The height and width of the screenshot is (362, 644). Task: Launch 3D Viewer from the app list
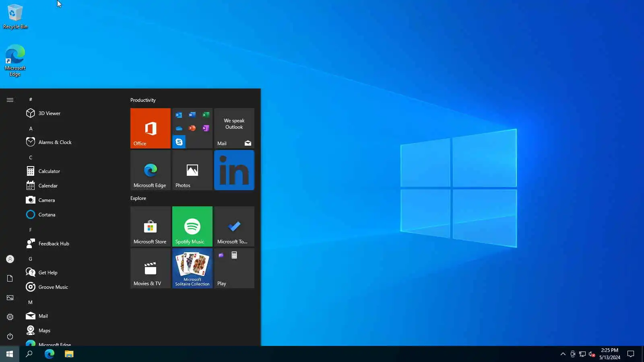click(x=72, y=113)
